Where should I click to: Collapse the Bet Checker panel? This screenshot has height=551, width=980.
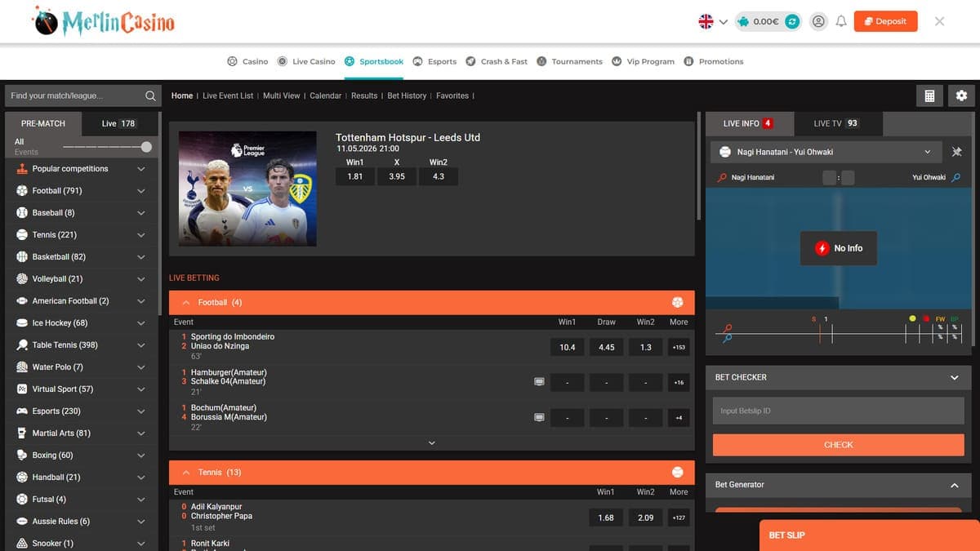click(955, 377)
